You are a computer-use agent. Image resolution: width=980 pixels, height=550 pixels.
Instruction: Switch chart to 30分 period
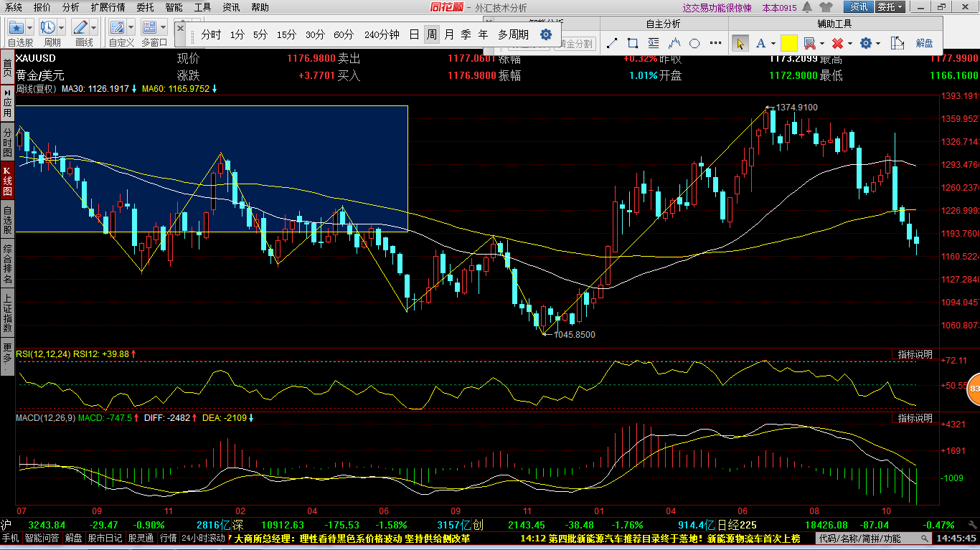pos(315,34)
